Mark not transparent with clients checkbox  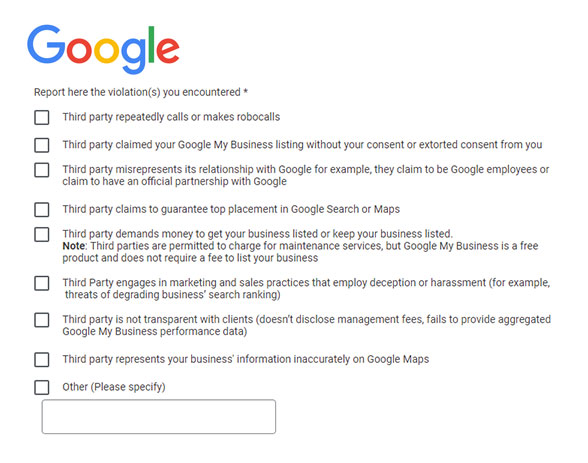coord(42,320)
